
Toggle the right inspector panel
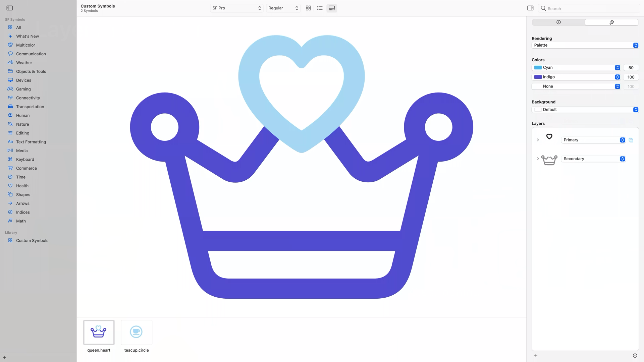pos(530,8)
